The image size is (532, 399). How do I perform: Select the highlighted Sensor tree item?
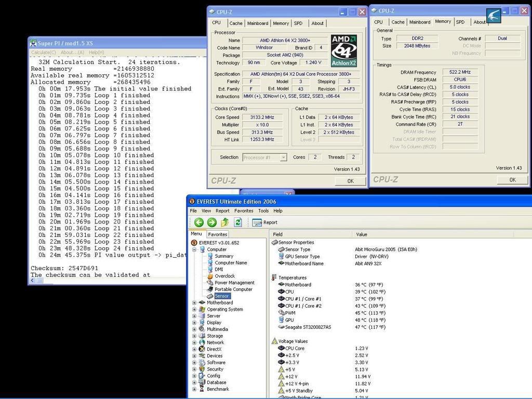point(222,296)
